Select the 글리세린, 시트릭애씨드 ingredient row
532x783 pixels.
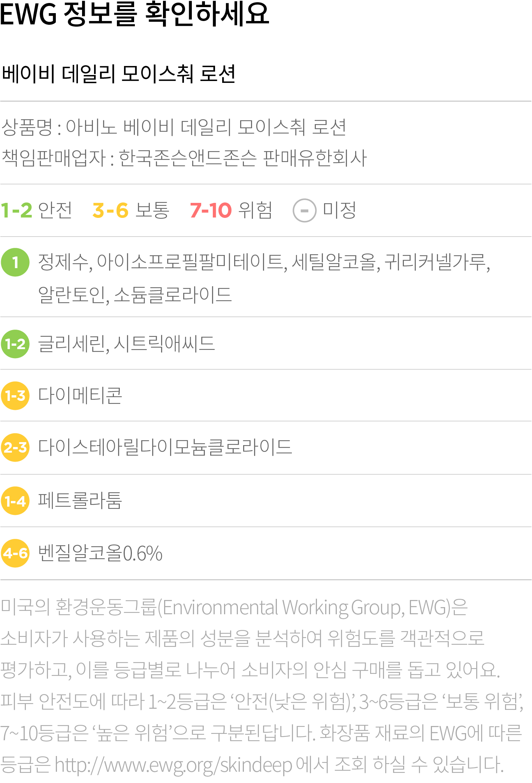click(x=266, y=343)
